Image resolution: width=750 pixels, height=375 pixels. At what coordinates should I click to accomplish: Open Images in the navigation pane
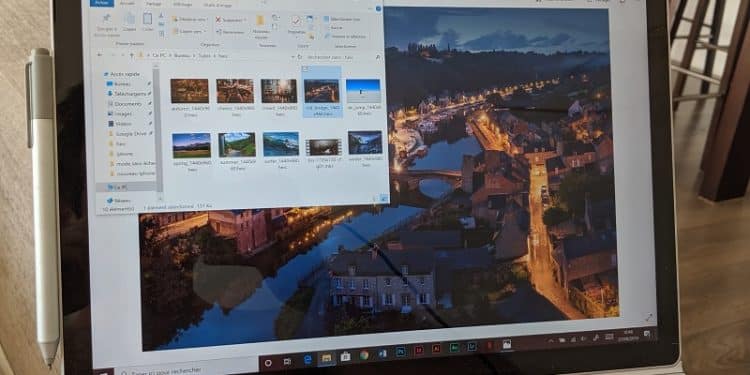tap(123, 114)
